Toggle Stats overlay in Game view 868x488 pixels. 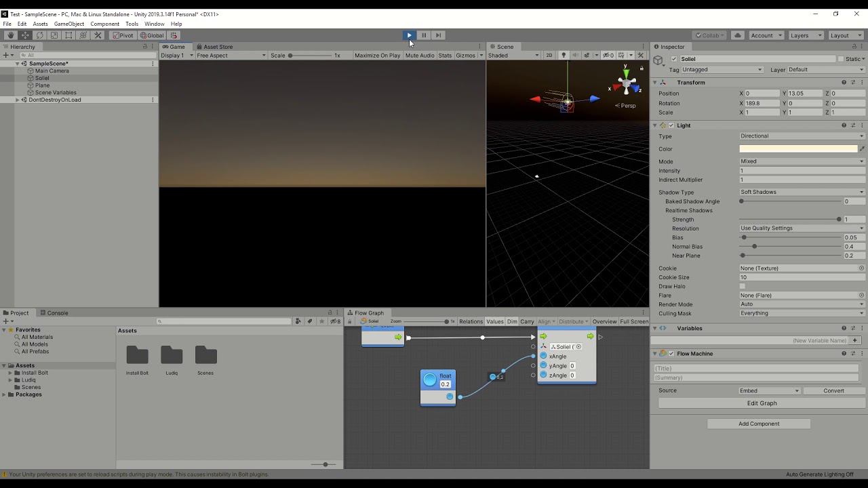pos(445,56)
